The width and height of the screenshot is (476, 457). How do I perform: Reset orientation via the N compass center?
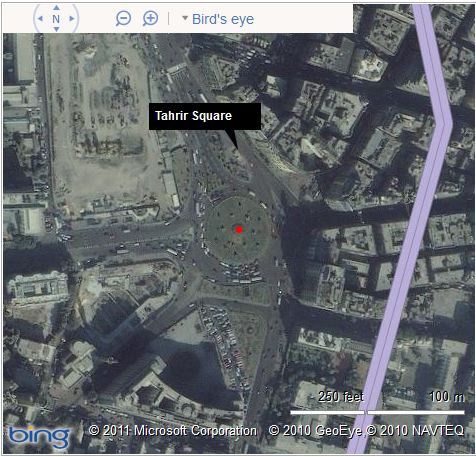click(x=56, y=19)
